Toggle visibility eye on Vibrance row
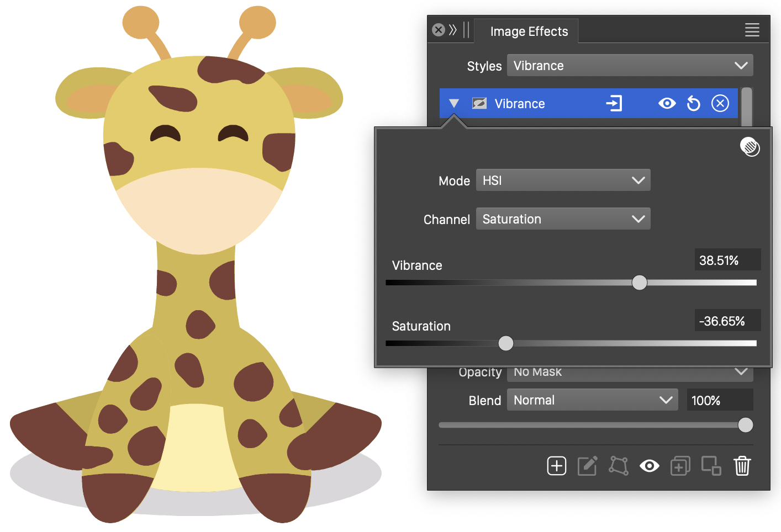 pos(667,104)
